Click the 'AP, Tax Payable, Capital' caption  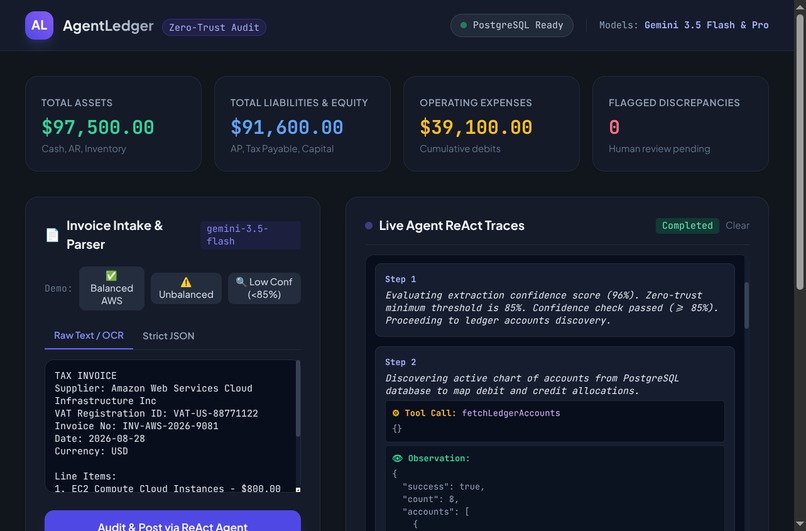[282, 149]
